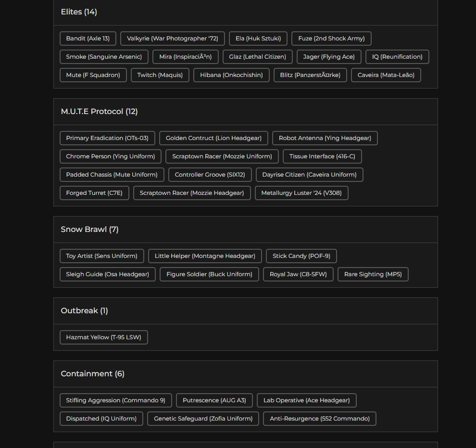Choose Chrome Person (Ying Uniform) tag
476x448 pixels.
click(111, 156)
